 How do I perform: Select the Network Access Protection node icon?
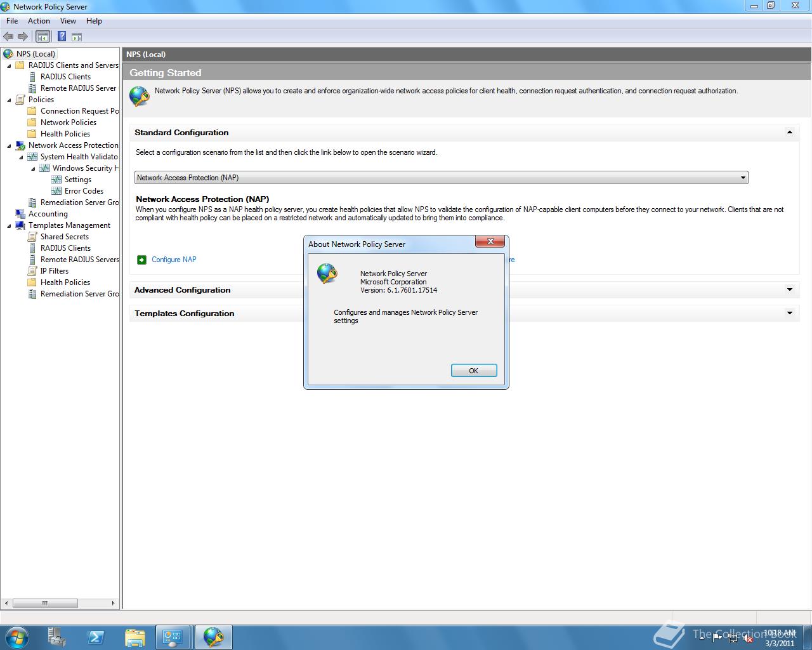20,145
